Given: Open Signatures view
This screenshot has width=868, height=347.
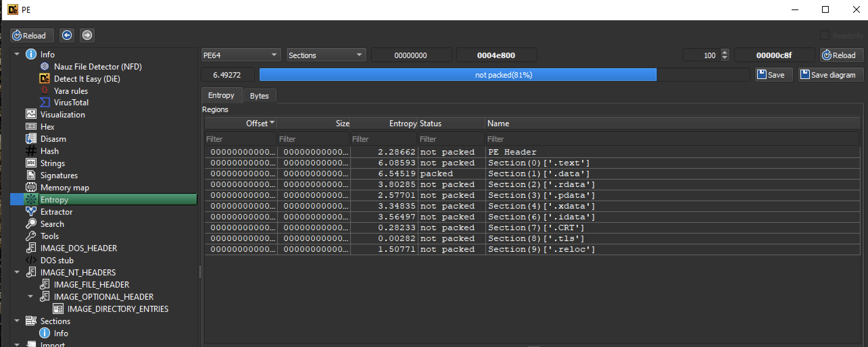Looking at the screenshot, I should click(x=59, y=175).
